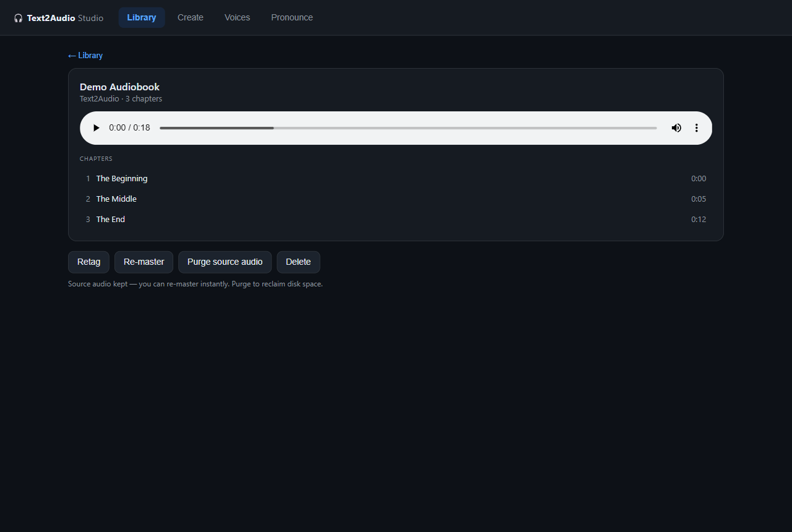Start Re-master of the audiobook
This screenshot has width=792, height=532.
click(144, 262)
